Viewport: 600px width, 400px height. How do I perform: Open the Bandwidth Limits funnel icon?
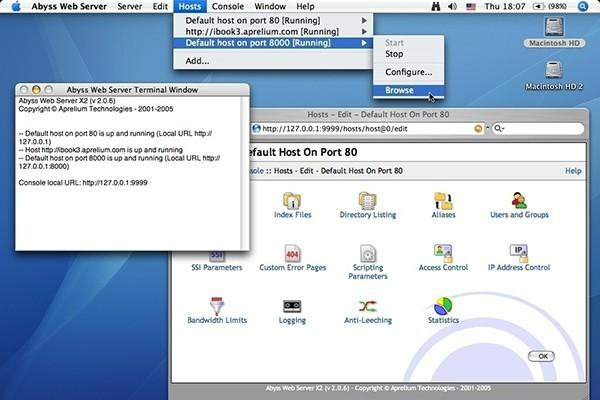click(217, 306)
